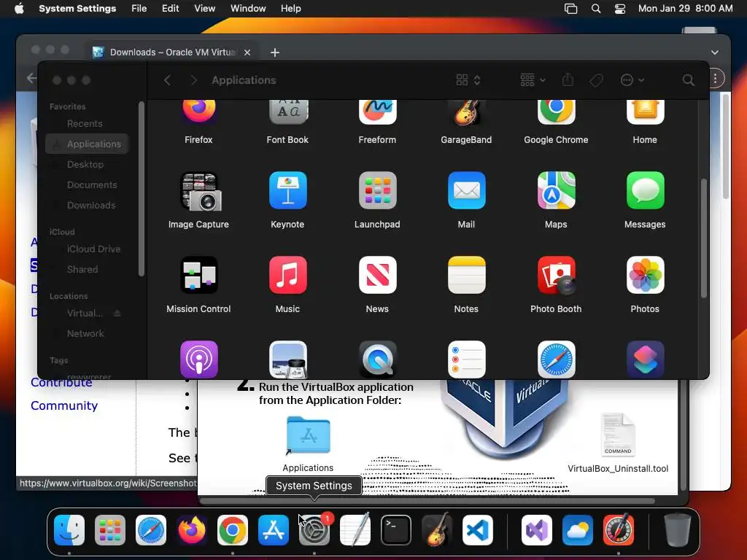This screenshot has width=747, height=560.
Task: Open the Music app icon
Action: 287,275
